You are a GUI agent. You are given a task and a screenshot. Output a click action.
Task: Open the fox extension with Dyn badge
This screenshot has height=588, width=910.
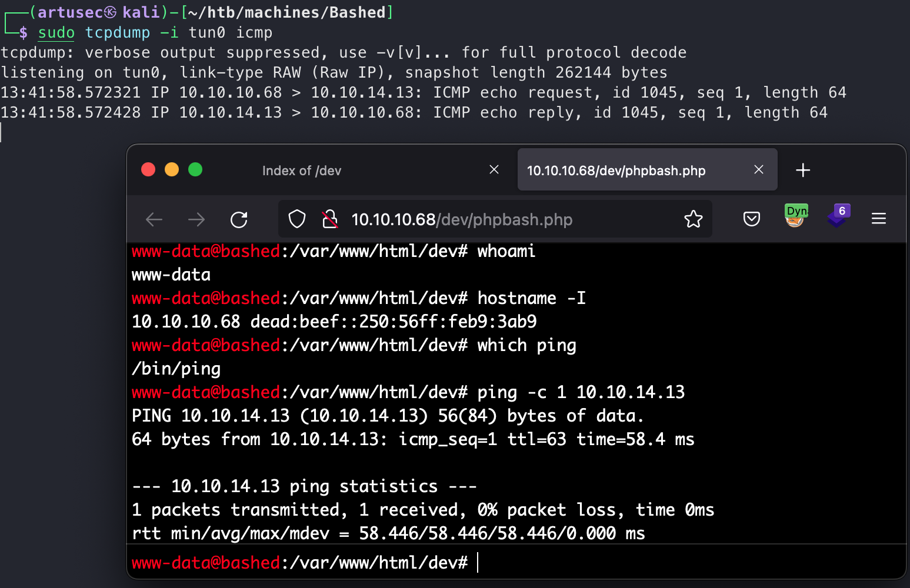(x=795, y=216)
